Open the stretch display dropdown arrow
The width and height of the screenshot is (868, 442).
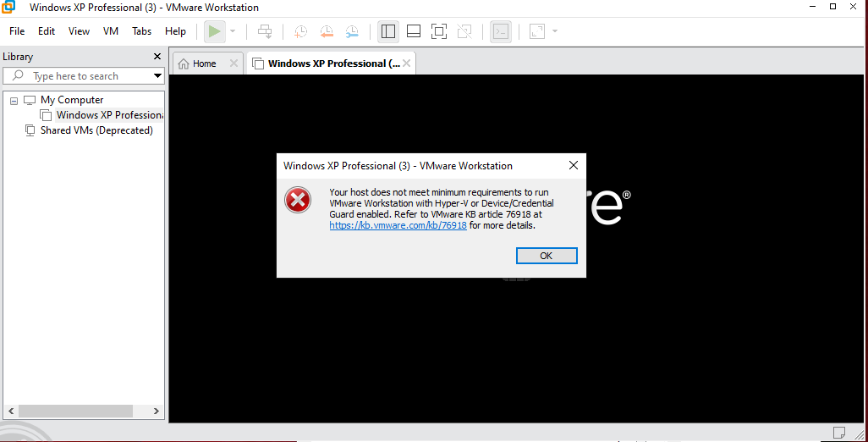coord(555,31)
